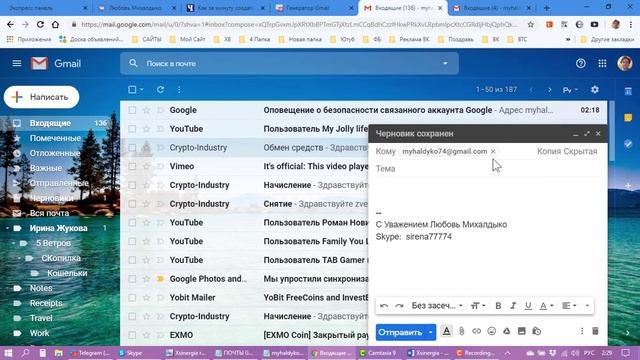Screen dimensions: 640x360
Task: Click the Gmail logo
Action: click(56, 63)
